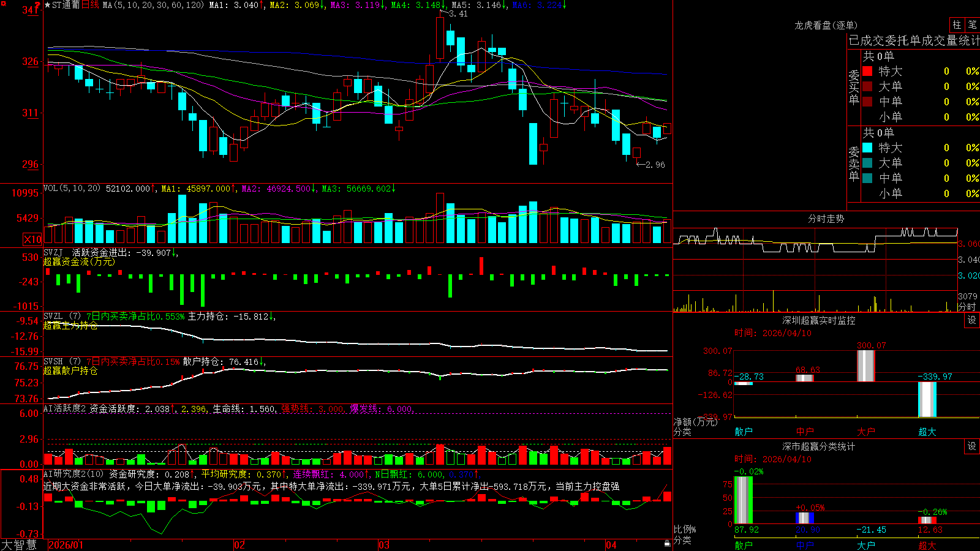The image size is (980, 551).
Task: Click the ×10 volume multiplier box
Action: tap(32, 239)
